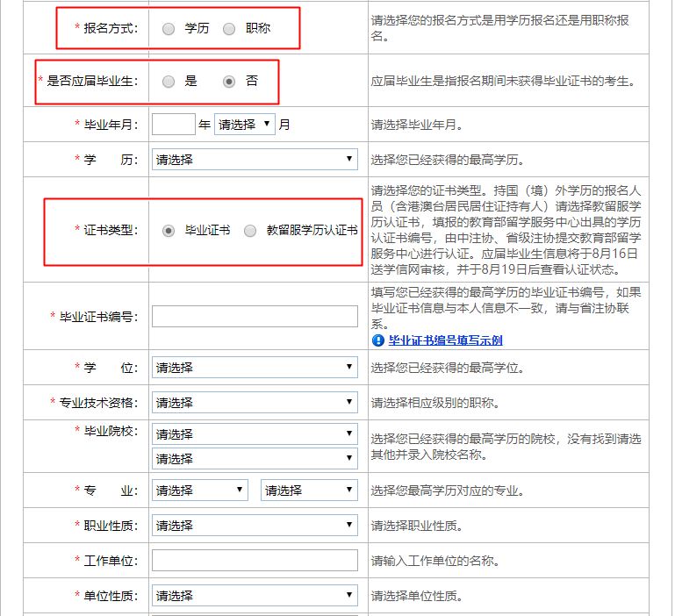This screenshot has width=675, height=616.
Task: Open the 毕业证书编号填写示例 link
Action: click(445, 340)
